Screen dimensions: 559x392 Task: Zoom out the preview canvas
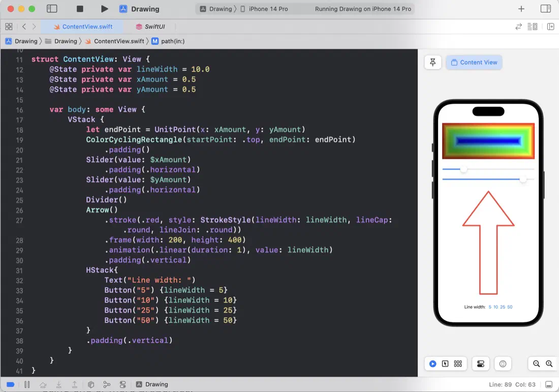point(536,364)
